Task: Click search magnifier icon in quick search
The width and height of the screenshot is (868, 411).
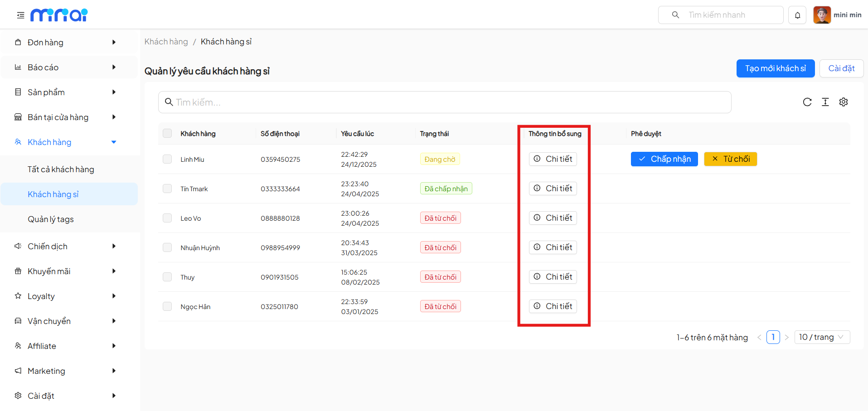Action: pos(675,15)
